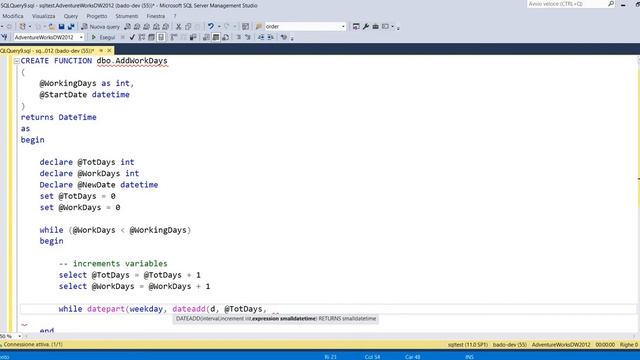Click the Database Engine Query icon next to Nuova query
Viewport: 640px width, 360px height.
coord(127,27)
